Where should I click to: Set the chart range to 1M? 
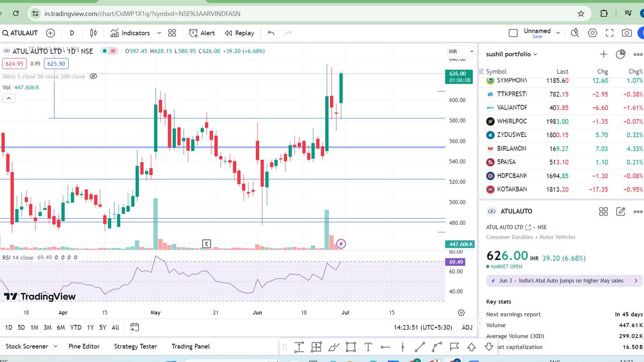point(34,327)
